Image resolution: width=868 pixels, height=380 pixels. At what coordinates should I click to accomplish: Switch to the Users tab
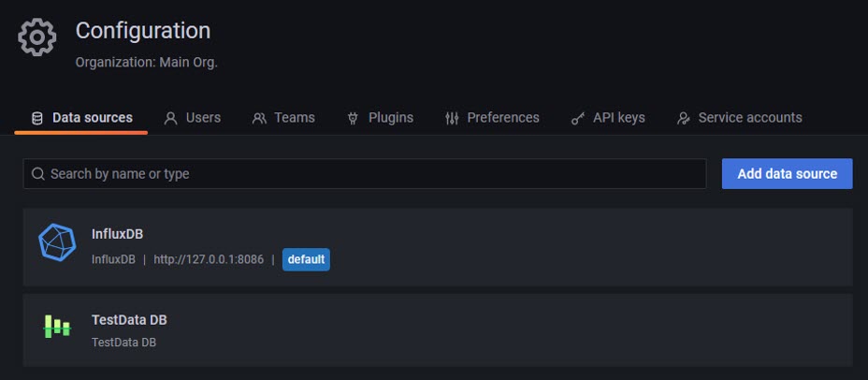tap(192, 118)
